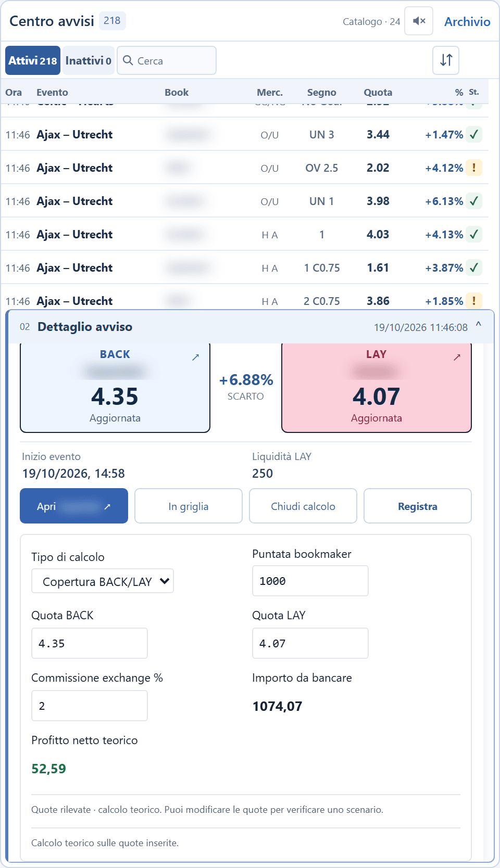Click the Apri bookmaker button

74,506
